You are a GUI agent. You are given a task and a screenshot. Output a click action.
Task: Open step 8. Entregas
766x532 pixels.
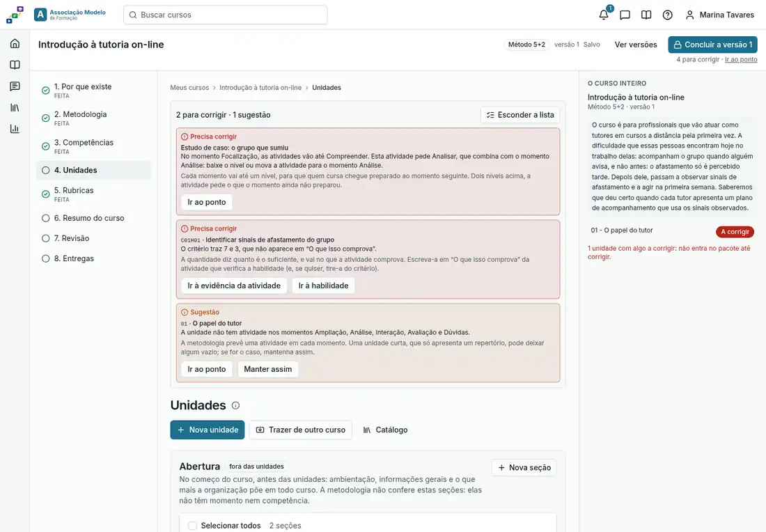click(x=93, y=258)
